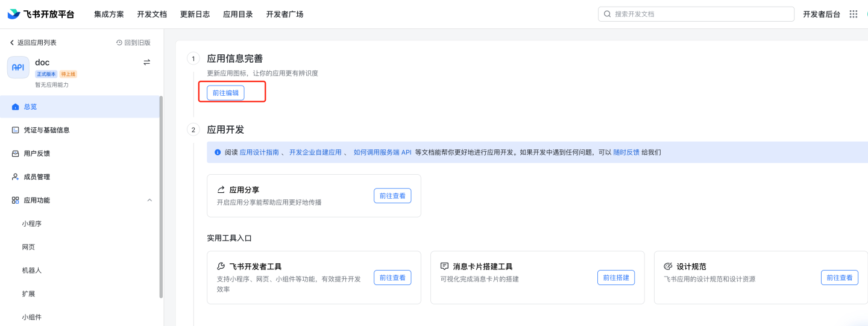Open the app grid launcher icon
The height and width of the screenshot is (326, 868).
tap(853, 14)
